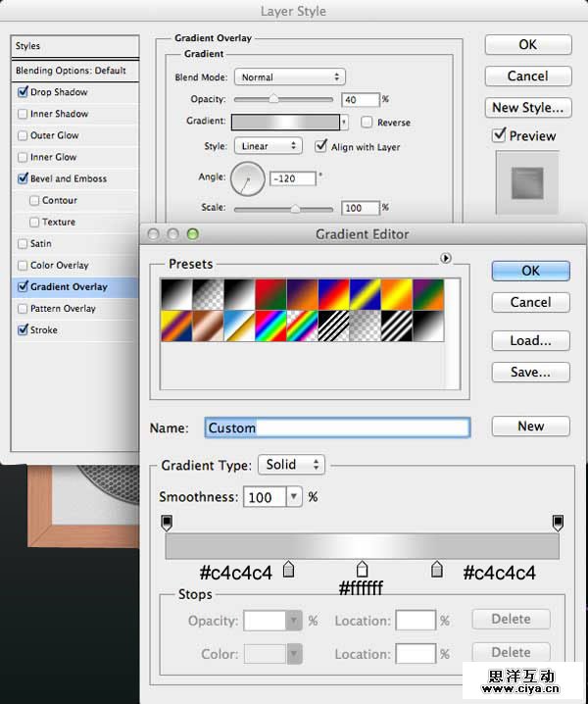Click the angle dial in Gradient Overlay
This screenshot has height=704, width=588.
[247, 178]
